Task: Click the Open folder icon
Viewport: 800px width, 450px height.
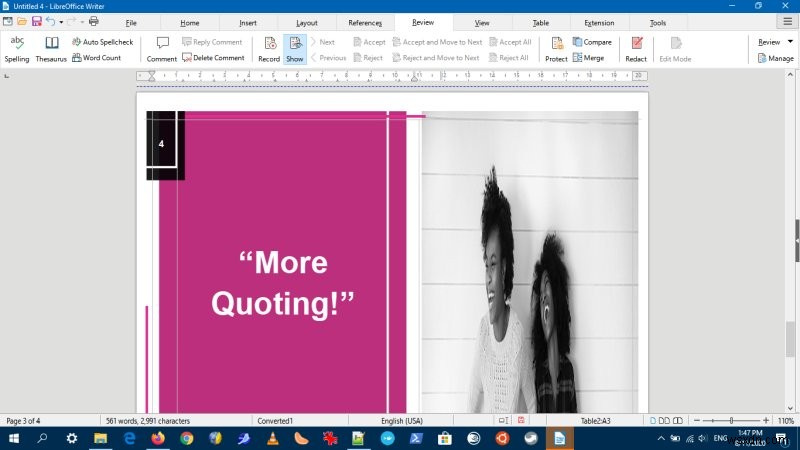Action: (22, 21)
